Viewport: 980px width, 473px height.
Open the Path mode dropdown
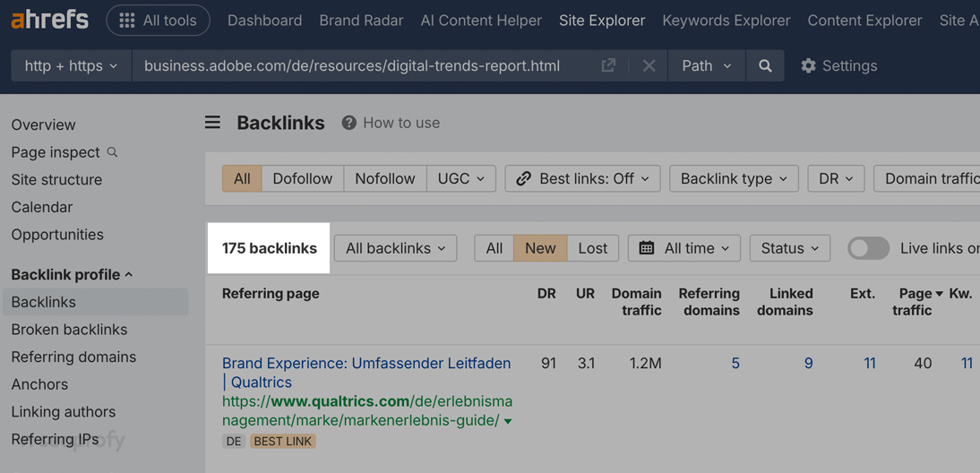706,65
